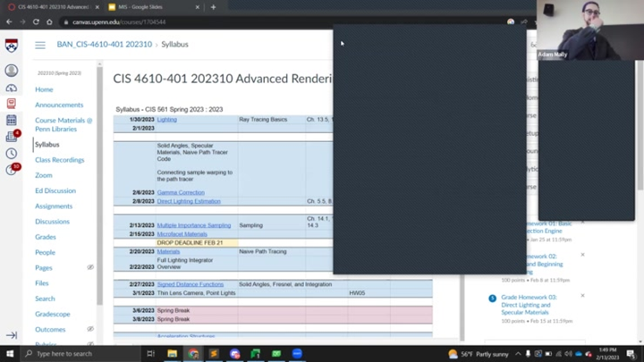The height and width of the screenshot is (362, 644).
Task: Click the course navigation vertical scrollbar
Action: [99, 179]
